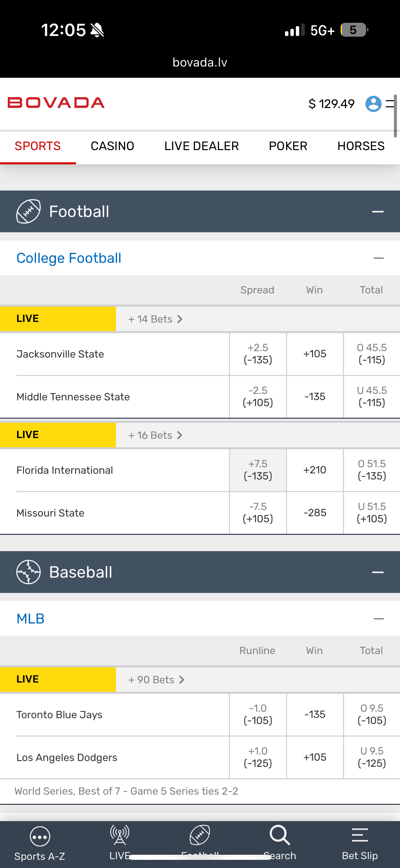Collapse the Baseball section

pyautogui.click(x=378, y=572)
